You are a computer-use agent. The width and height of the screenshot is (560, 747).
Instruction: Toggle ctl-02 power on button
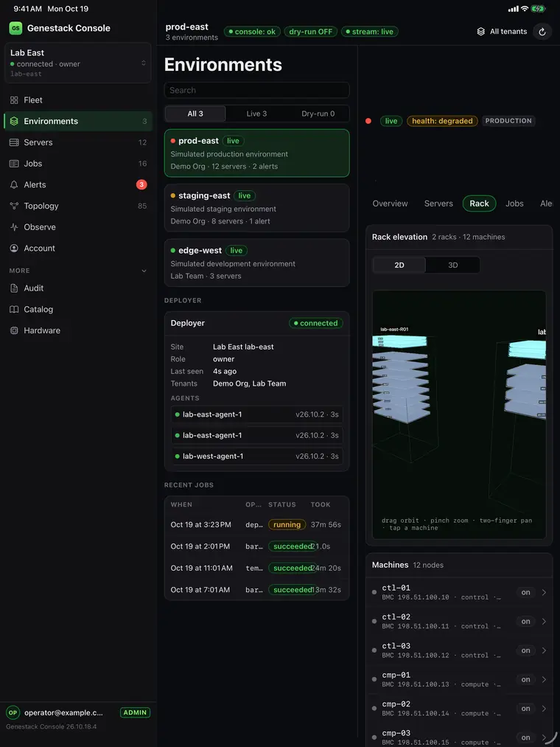tap(525, 622)
